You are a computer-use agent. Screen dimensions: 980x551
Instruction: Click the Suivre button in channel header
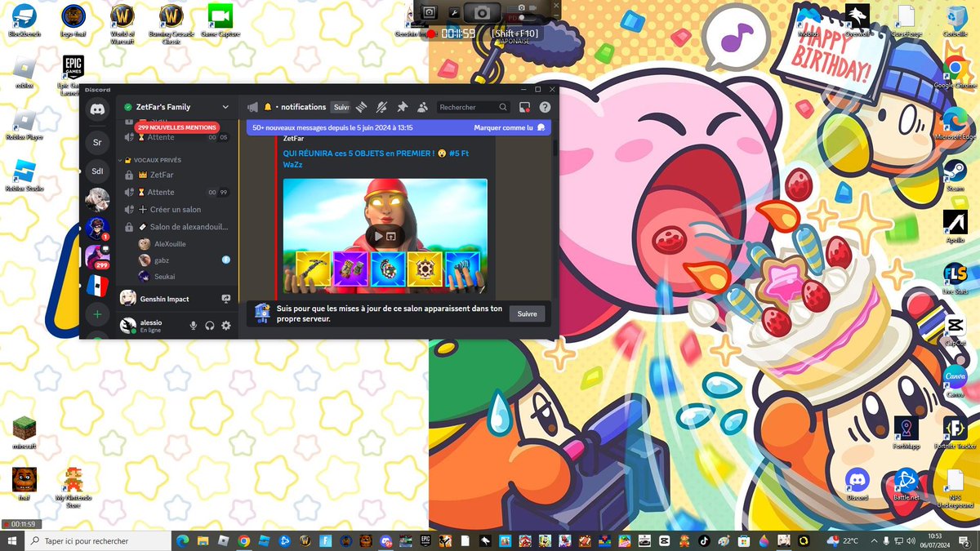[x=341, y=107]
